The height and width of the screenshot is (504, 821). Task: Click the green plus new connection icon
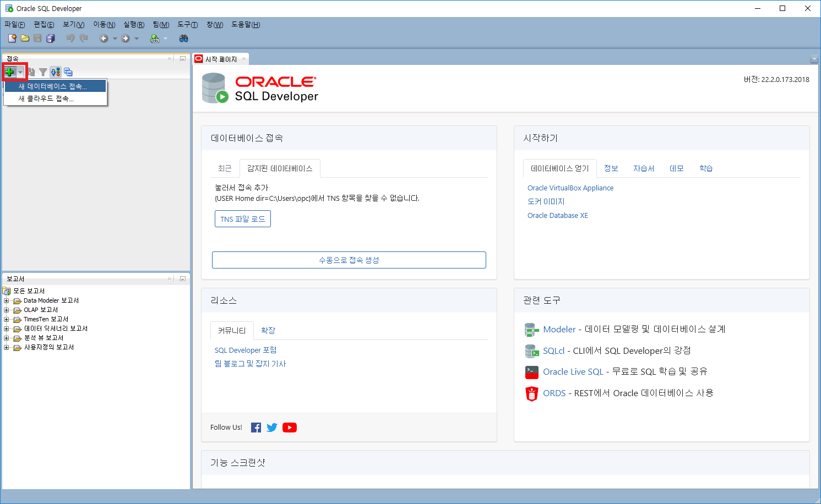[x=9, y=72]
